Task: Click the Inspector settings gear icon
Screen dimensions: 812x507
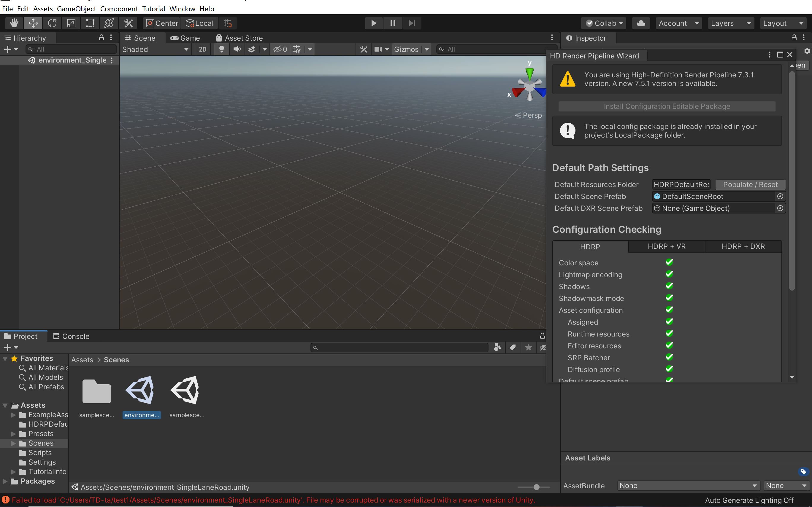Action: click(x=807, y=51)
